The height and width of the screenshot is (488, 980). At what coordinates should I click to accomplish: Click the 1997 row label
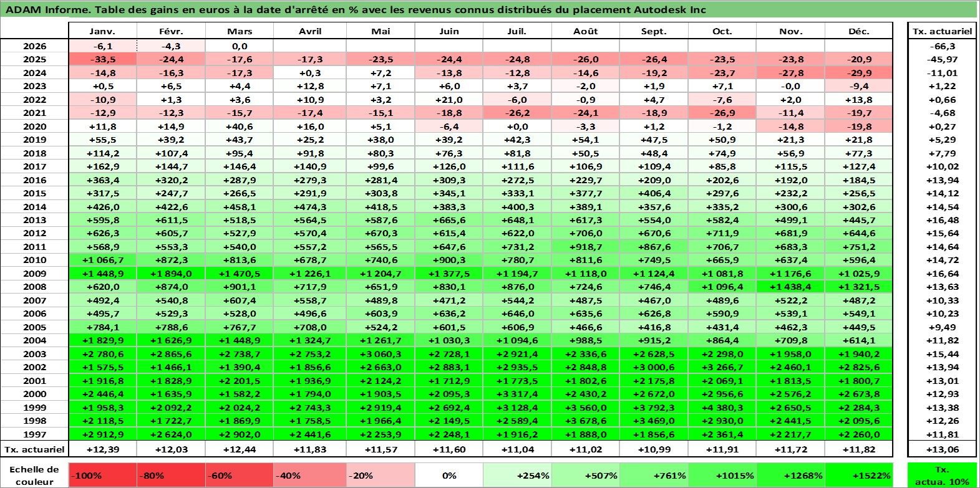click(35, 434)
